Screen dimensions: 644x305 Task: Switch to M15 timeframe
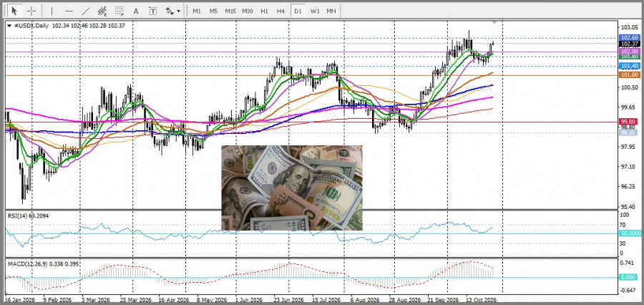(x=230, y=11)
